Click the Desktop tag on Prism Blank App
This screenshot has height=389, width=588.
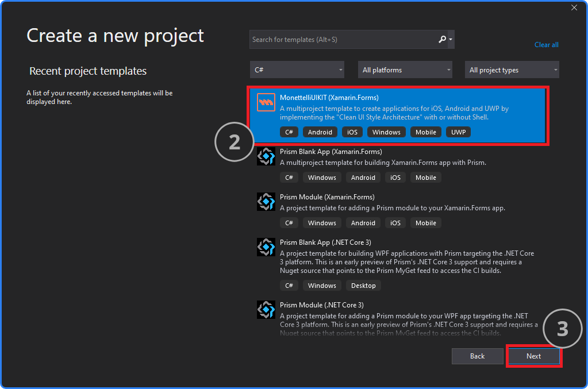click(x=363, y=285)
